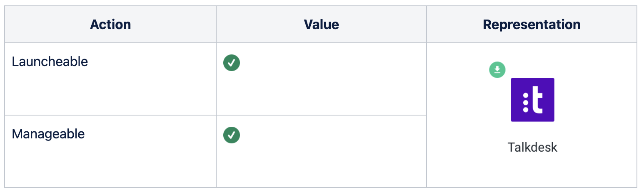Open the purple Talkdesk app logo
This screenshot has width=644, height=192.
(x=532, y=100)
